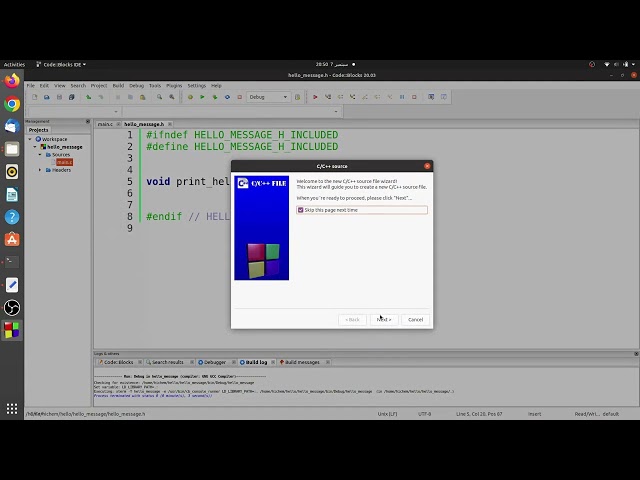Click the Build and run icon
Screen dimensions: 640x480
(x=215, y=97)
